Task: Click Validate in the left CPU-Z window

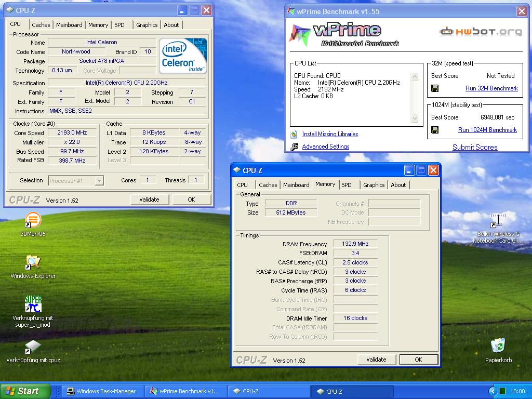Action: click(149, 199)
